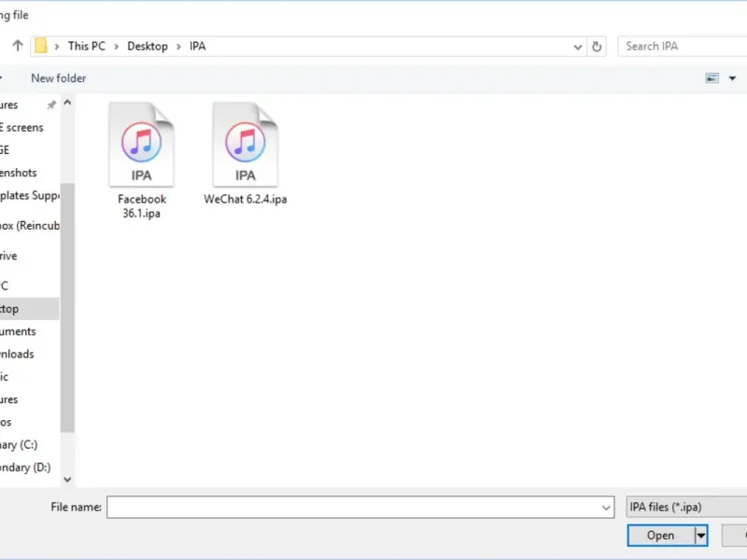Click into the File name text box
Image resolution: width=747 pixels, height=560 pixels.
pyautogui.click(x=354, y=507)
